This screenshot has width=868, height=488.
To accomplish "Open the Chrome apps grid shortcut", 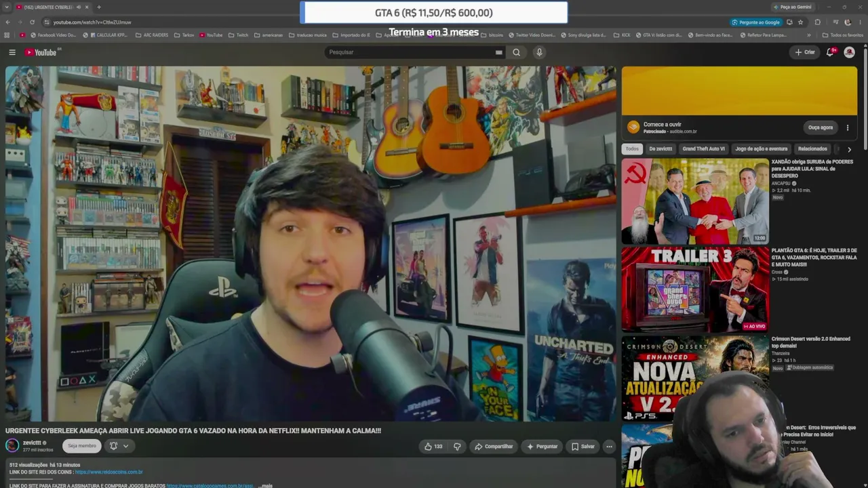I will (7, 35).
